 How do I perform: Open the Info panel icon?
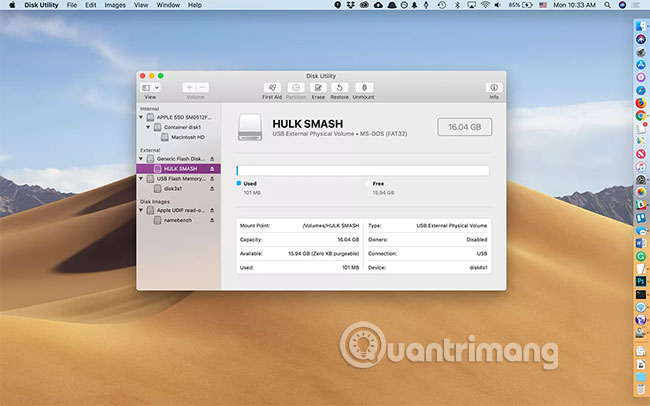(x=493, y=88)
